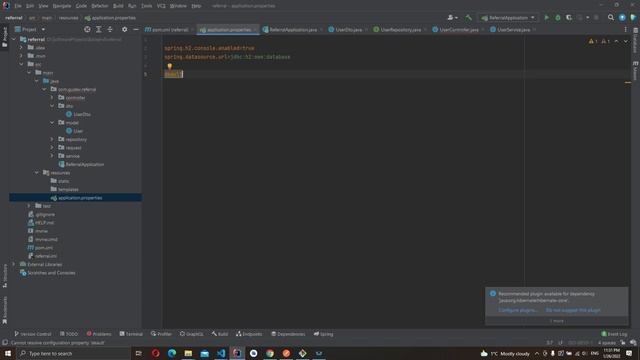Open Chrome from the taskbar
The height and width of the screenshot is (360, 640).
point(270,353)
